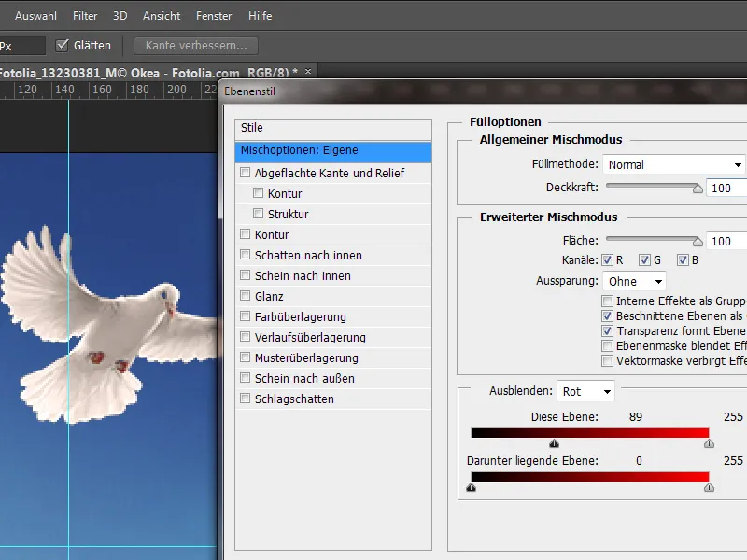The height and width of the screenshot is (560, 747).
Task: Open the Fenster menu
Action: point(214,16)
